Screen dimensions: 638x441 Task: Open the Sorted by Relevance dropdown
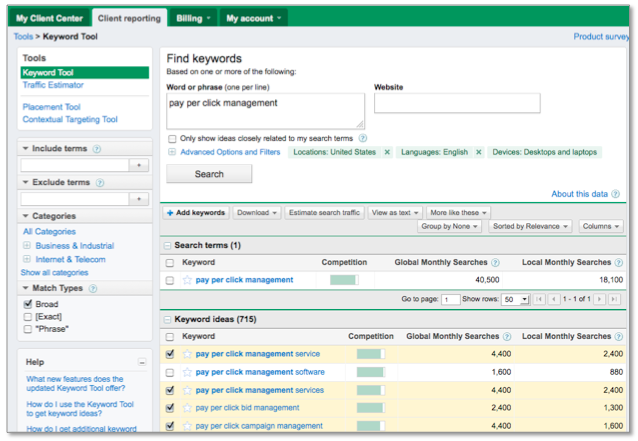coord(530,227)
